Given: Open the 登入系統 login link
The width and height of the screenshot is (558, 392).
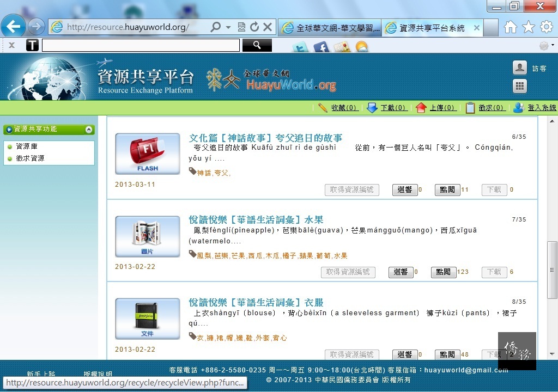Looking at the screenshot, I should click(x=542, y=108).
